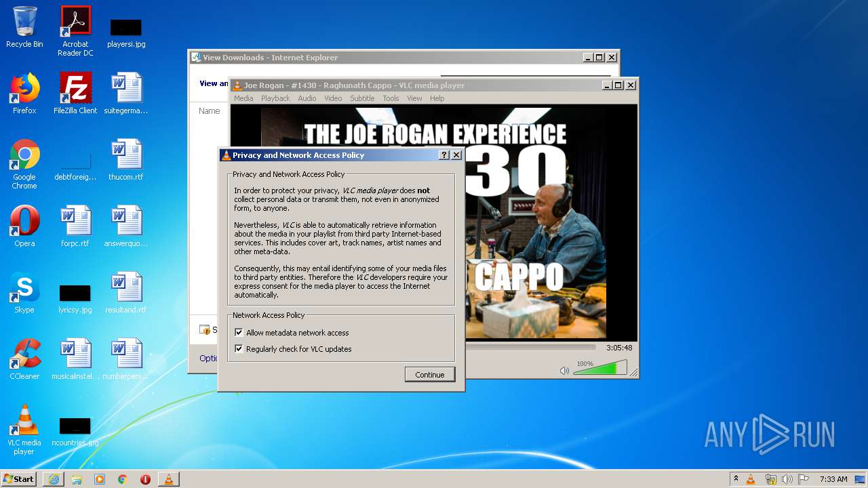Screen dimensions: 868x488
Task: Launch Firefox from desktop
Action: pyautogui.click(x=24, y=94)
